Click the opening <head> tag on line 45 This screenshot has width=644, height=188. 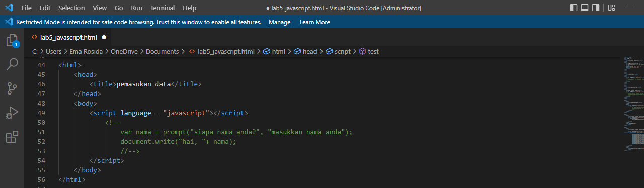pos(86,74)
